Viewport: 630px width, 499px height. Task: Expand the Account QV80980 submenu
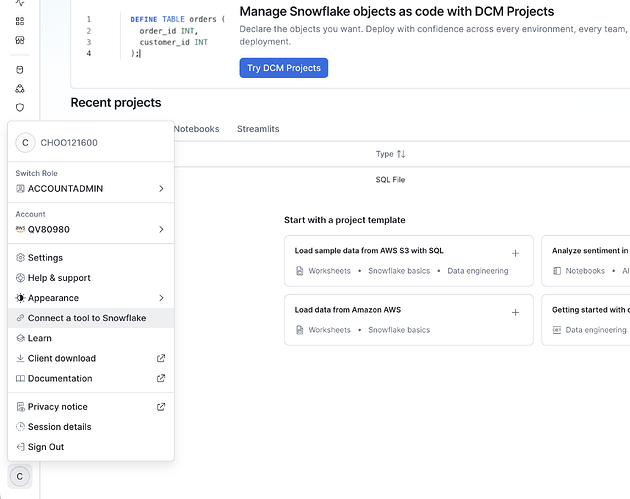(x=91, y=229)
